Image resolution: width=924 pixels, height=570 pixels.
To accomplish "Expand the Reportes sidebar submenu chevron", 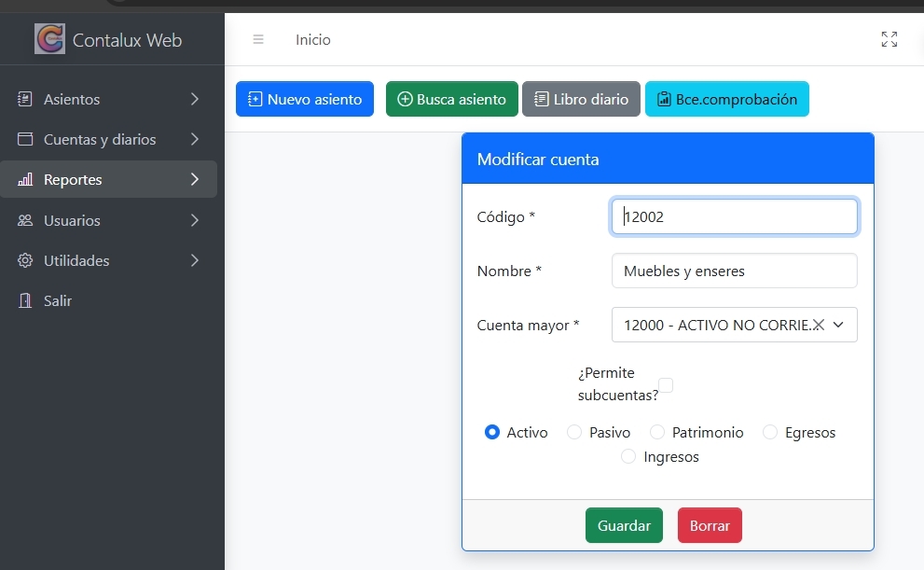I will [194, 179].
